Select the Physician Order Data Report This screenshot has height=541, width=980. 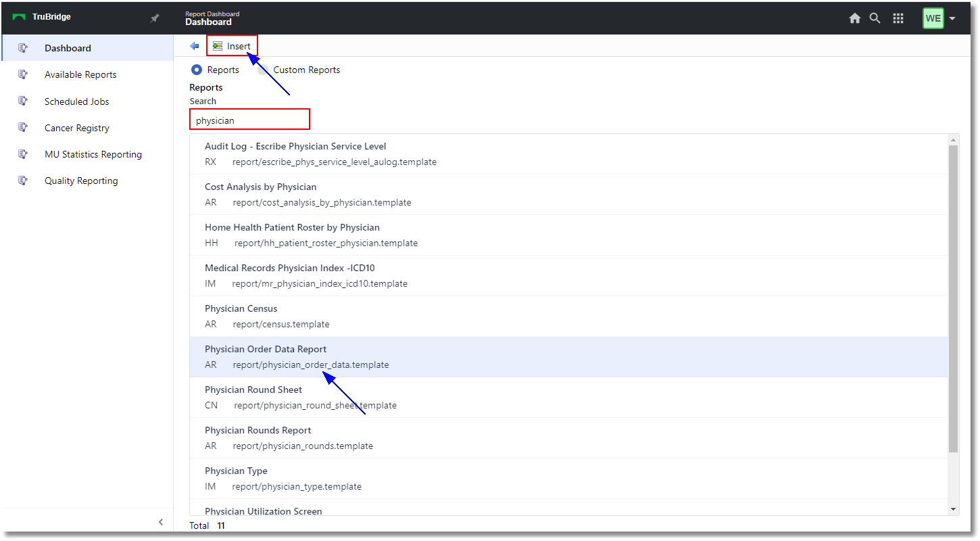click(568, 357)
